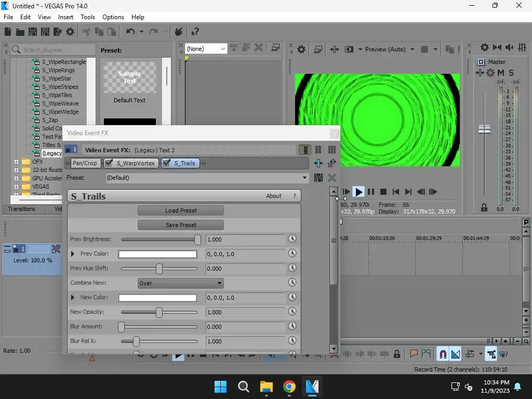Select Pan/Crop in the FX chain
The image size is (532, 399).
[x=85, y=163]
